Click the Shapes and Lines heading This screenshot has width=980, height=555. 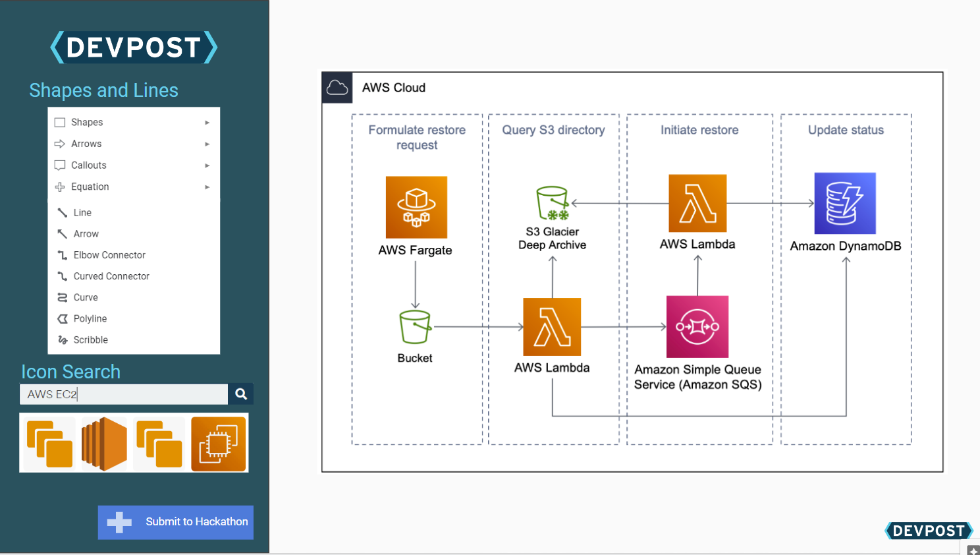[103, 90]
